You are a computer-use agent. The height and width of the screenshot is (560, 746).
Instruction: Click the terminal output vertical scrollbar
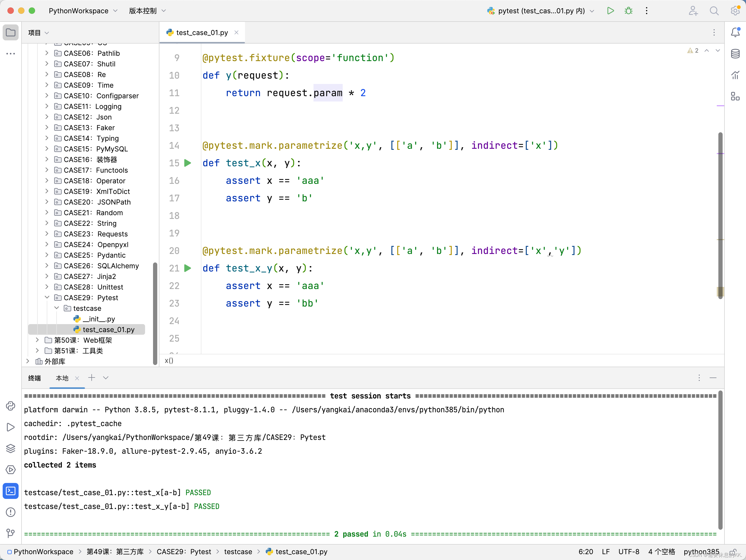click(x=720, y=460)
